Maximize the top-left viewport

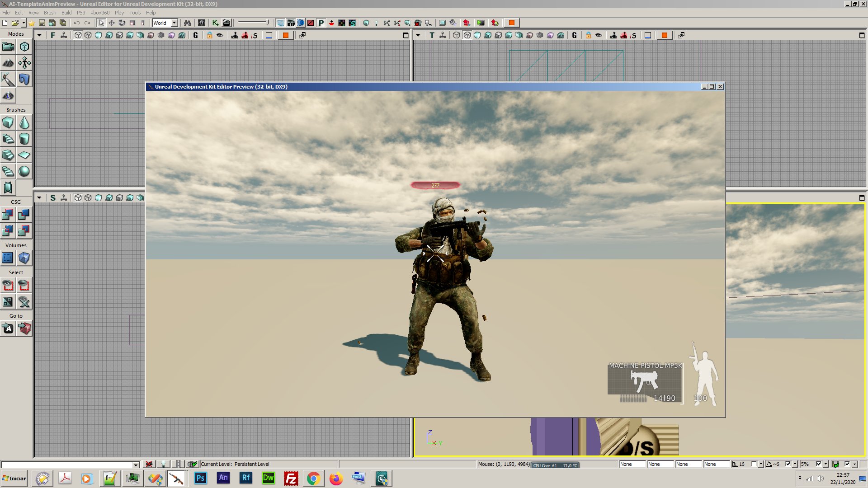406,35
